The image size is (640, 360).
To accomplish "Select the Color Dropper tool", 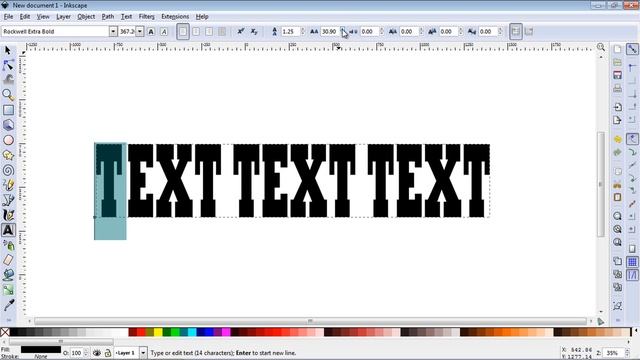I will click(8, 305).
